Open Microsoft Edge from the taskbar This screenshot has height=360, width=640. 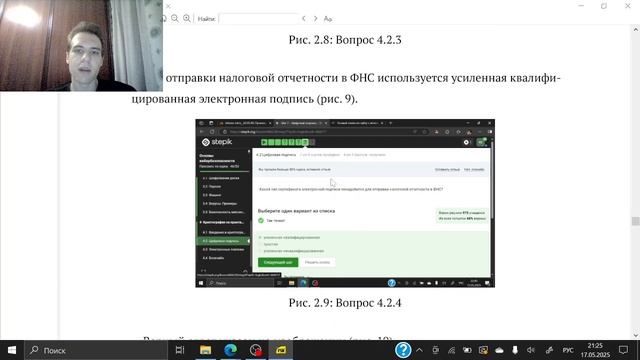click(x=231, y=350)
